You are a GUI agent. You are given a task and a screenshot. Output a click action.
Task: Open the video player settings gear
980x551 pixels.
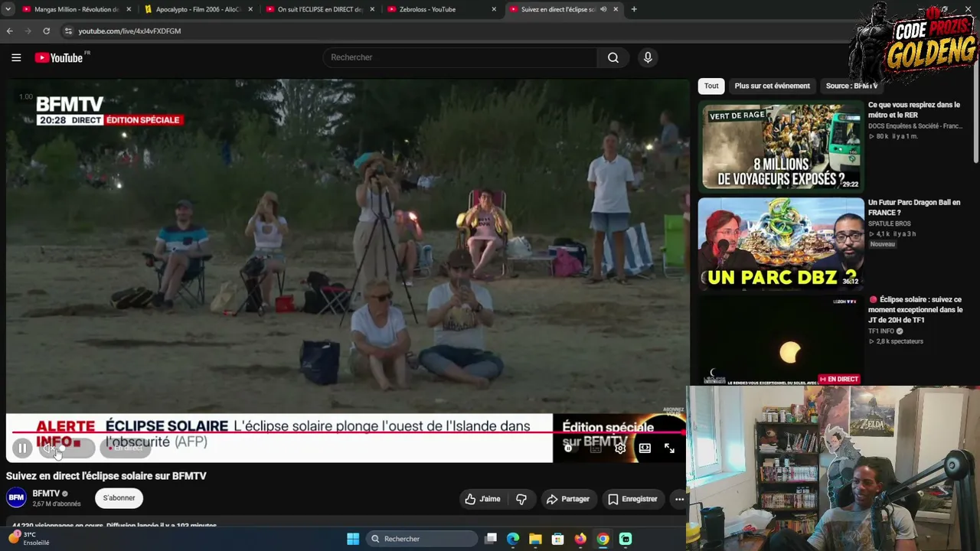click(x=620, y=448)
